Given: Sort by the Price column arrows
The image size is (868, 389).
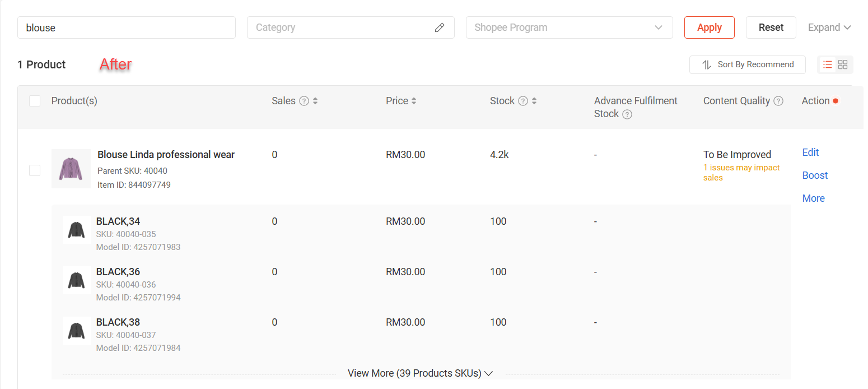Looking at the screenshot, I should [414, 101].
